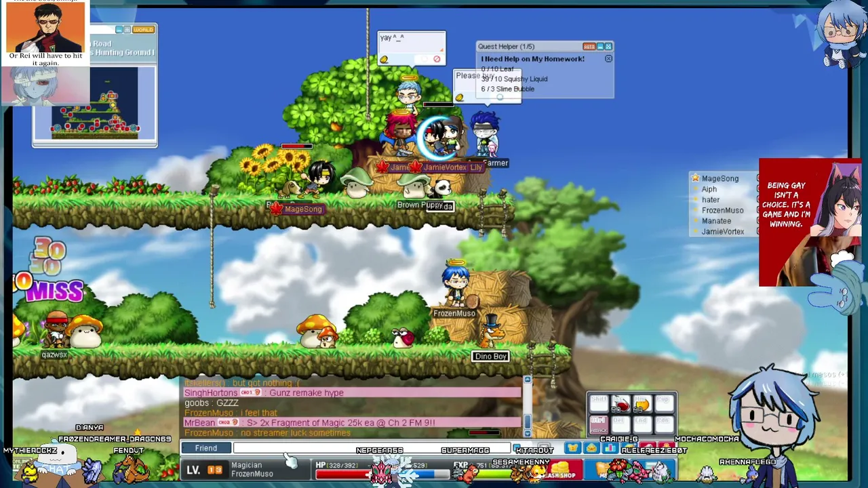Click the qazwsx character name tag
This screenshot has height=488, width=868.
click(54, 354)
